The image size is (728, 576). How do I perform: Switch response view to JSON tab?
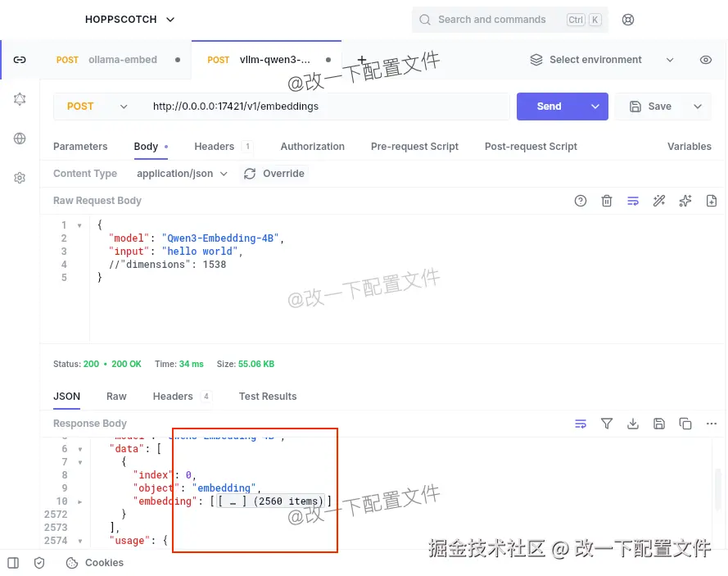pyautogui.click(x=67, y=397)
